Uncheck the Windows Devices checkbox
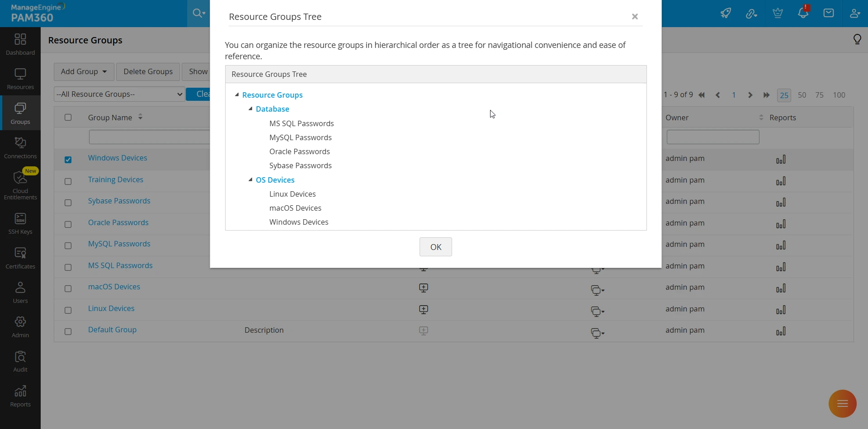The image size is (868, 429). click(68, 160)
